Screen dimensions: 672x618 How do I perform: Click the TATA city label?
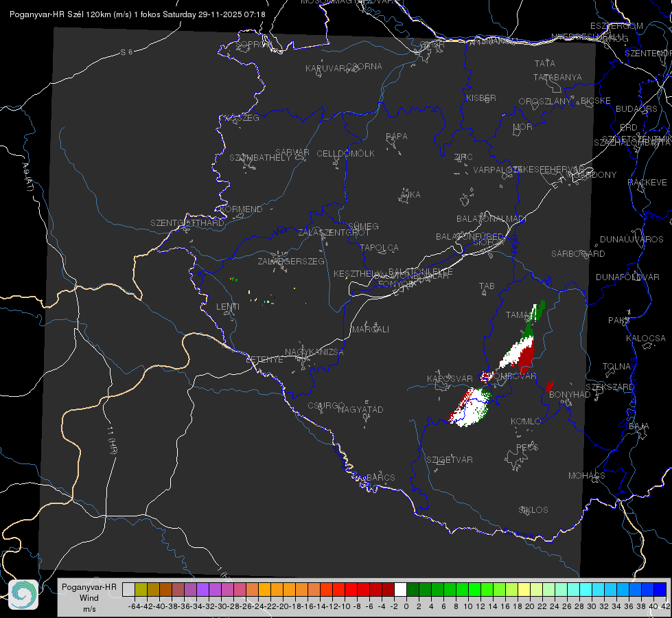(x=545, y=63)
